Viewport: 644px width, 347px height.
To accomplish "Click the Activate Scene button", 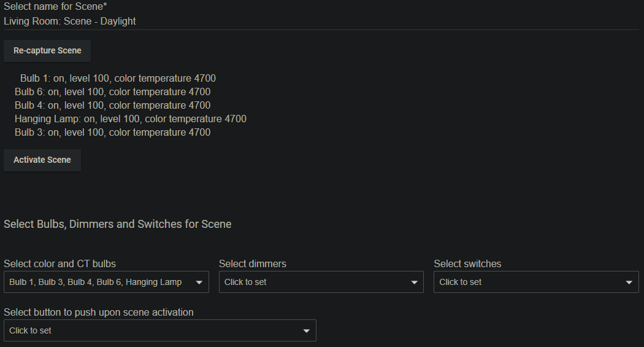I will pyautogui.click(x=42, y=160).
